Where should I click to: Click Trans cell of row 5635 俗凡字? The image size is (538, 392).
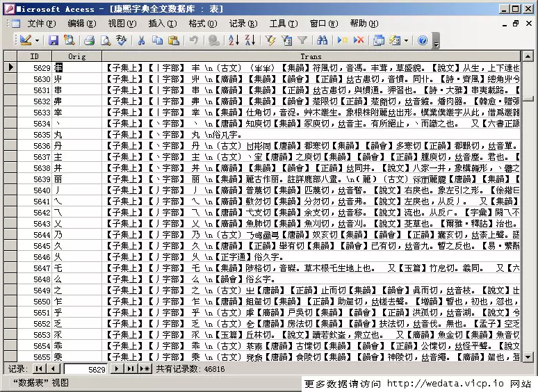pyautogui.click(x=311, y=134)
